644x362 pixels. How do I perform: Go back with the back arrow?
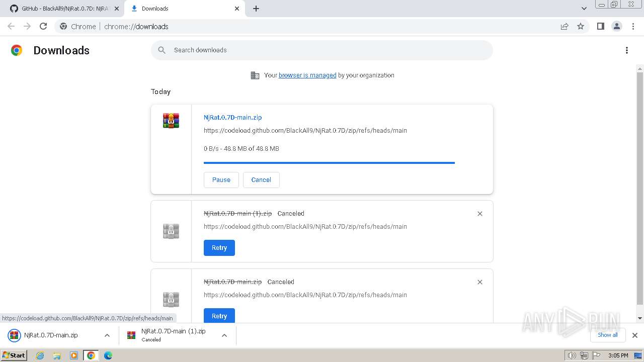tap(11, 26)
